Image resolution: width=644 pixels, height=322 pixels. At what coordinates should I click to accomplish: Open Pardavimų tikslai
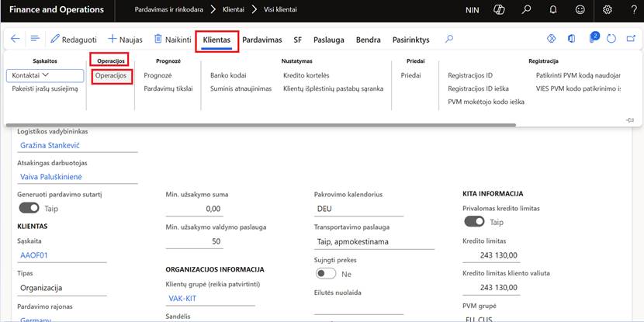[168, 88]
